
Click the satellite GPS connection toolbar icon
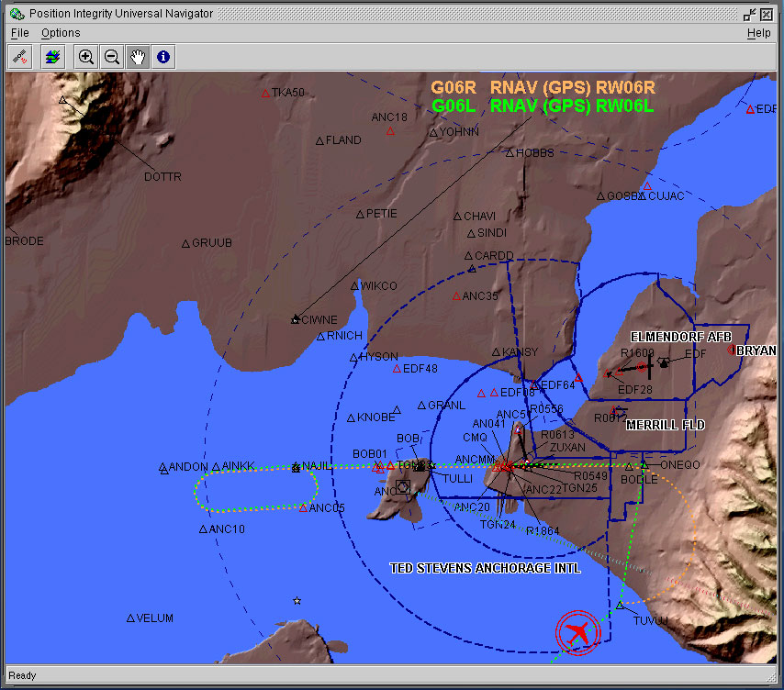(20, 57)
